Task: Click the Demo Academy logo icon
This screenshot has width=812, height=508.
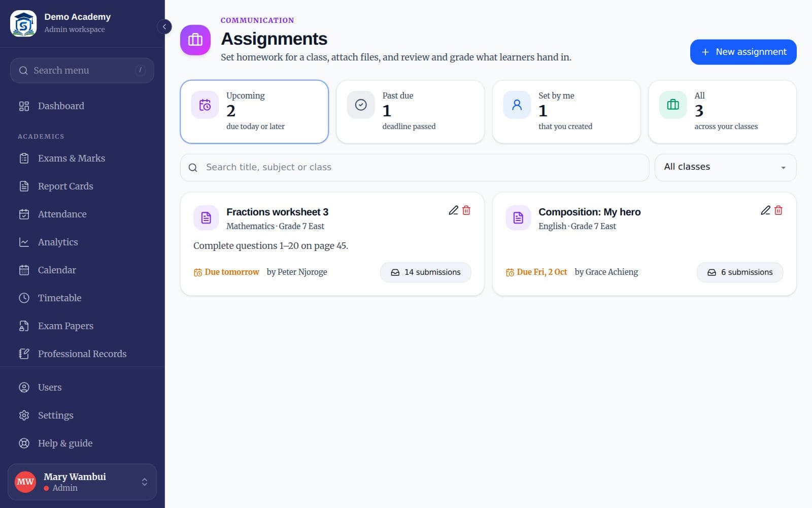Action: (23, 23)
